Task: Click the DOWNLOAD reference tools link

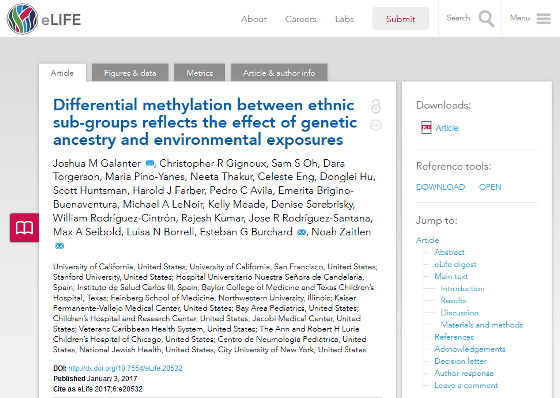Action: point(440,187)
